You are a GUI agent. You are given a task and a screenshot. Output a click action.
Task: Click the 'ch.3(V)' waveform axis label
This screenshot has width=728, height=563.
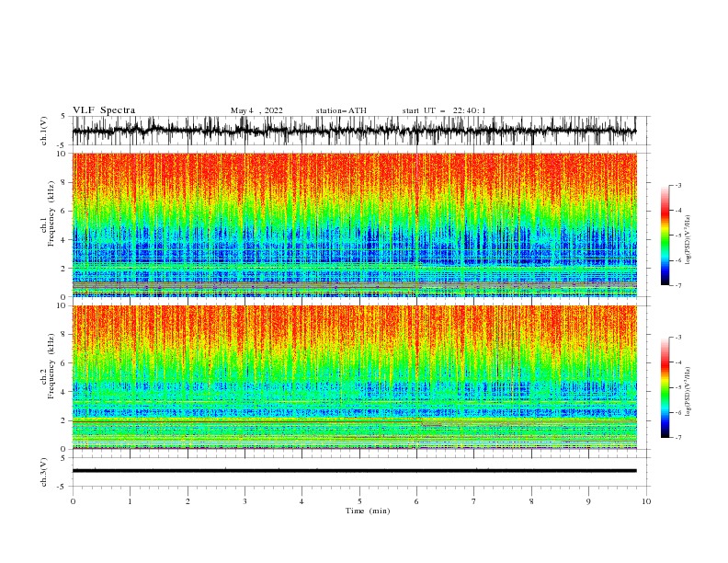(44, 472)
